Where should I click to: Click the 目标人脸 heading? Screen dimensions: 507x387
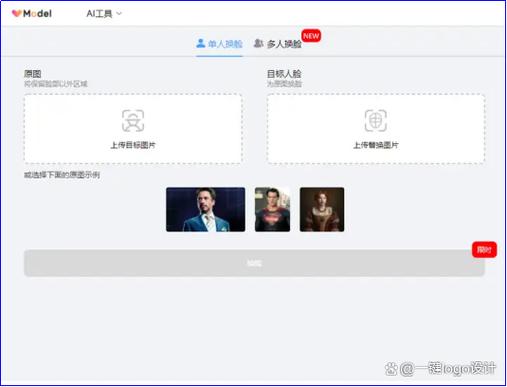click(x=284, y=74)
